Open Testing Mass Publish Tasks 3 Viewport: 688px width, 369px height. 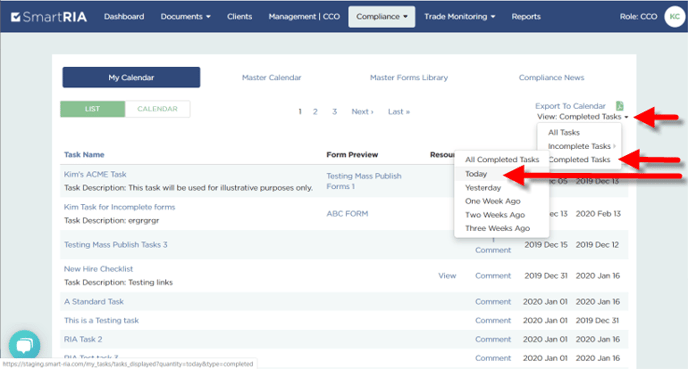tap(116, 245)
